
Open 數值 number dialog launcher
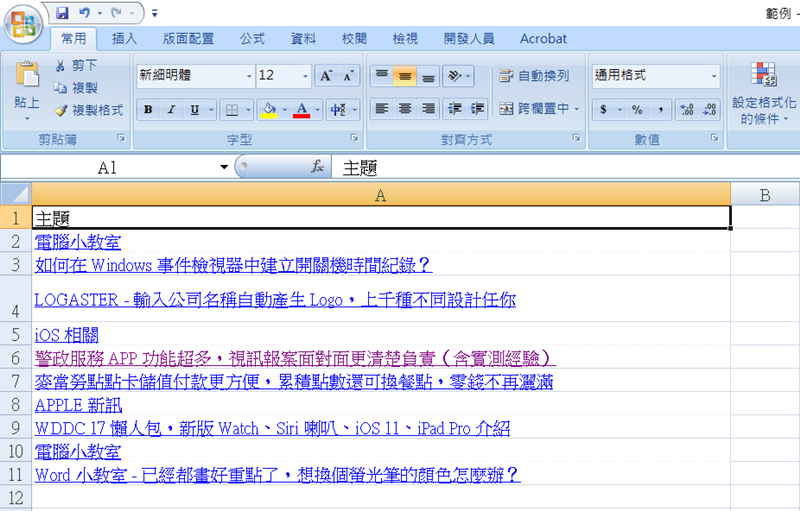[715, 138]
